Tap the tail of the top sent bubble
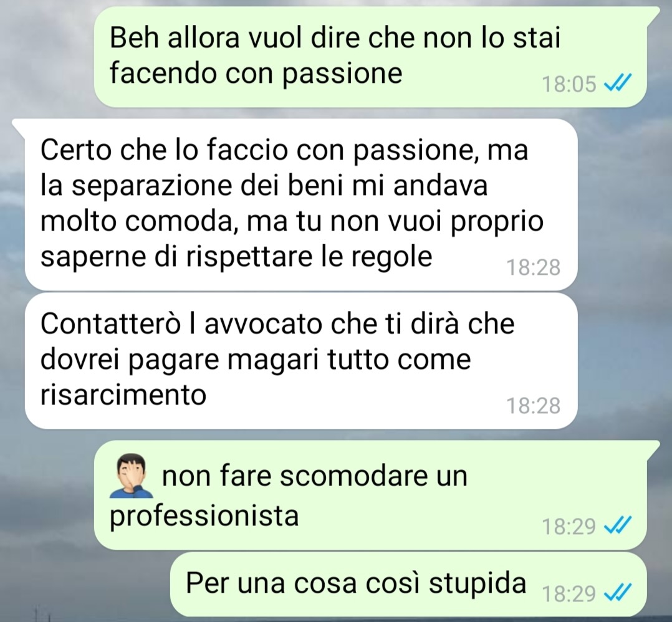 click(652, 14)
